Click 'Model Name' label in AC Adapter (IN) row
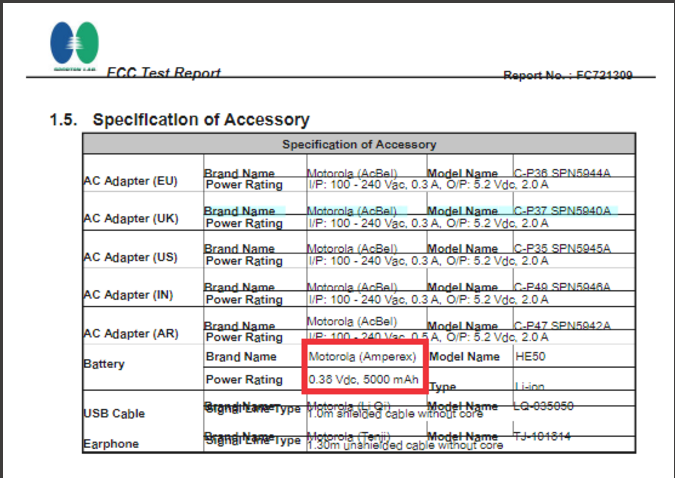 click(462, 287)
